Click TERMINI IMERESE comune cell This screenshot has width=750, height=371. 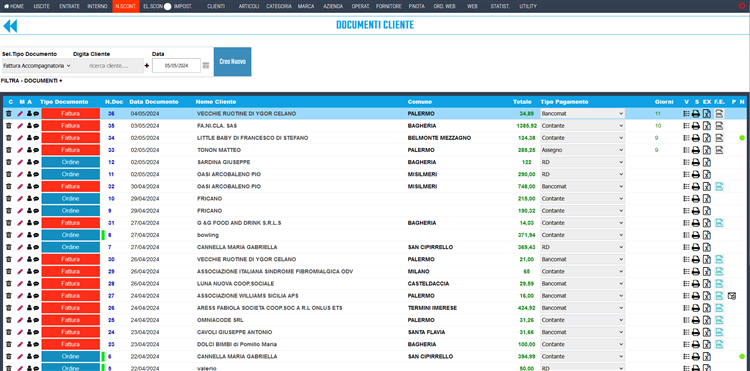[432, 308]
